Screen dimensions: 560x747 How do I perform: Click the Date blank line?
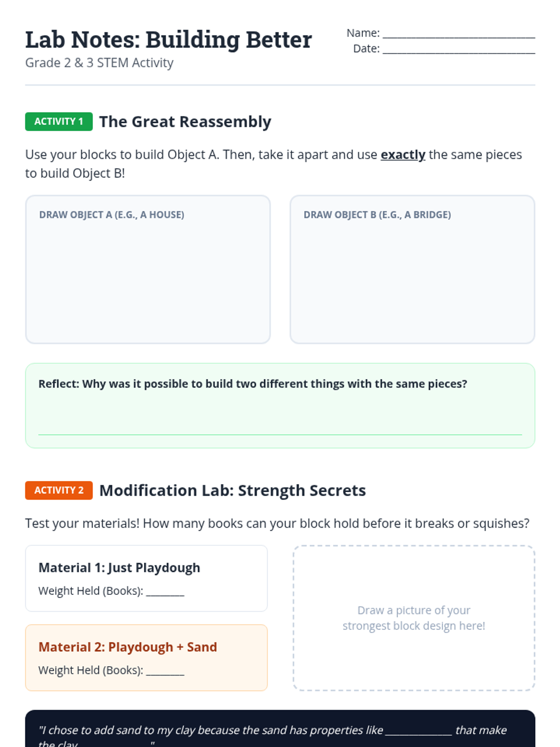tap(459, 50)
